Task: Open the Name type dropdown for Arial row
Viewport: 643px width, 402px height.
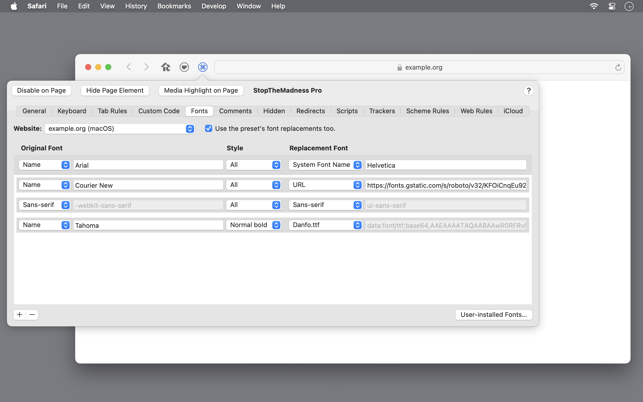Action: 44,164
